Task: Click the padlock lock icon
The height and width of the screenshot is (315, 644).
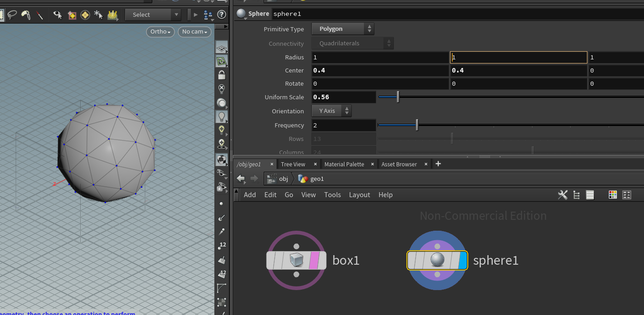Action: (x=221, y=75)
